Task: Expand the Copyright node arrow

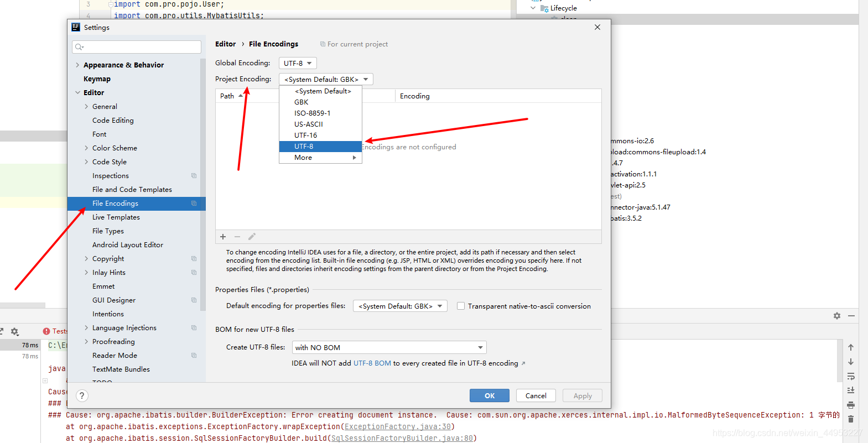Action: click(86, 259)
